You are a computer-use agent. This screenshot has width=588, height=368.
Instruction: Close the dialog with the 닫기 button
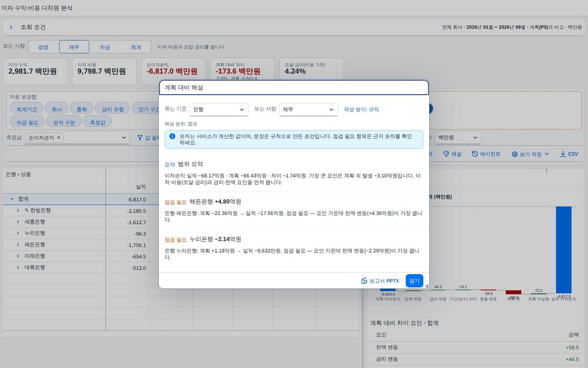pyautogui.click(x=414, y=281)
